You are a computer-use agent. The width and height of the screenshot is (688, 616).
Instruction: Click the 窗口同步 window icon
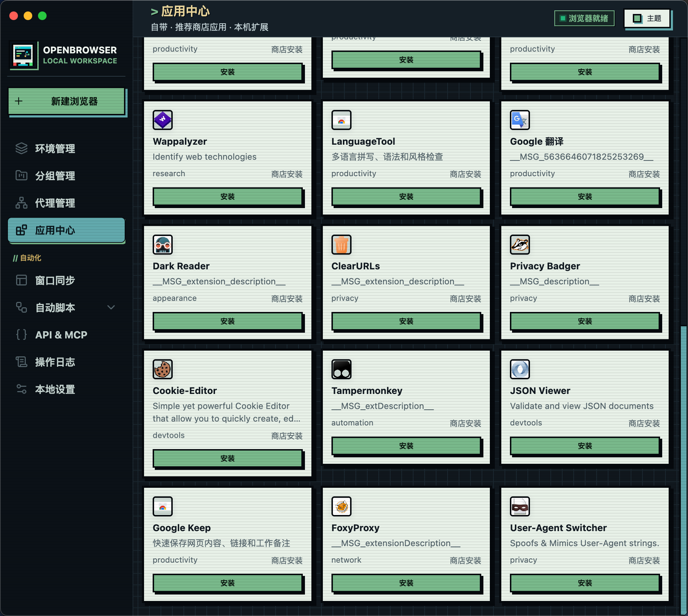click(x=21, y=280)
